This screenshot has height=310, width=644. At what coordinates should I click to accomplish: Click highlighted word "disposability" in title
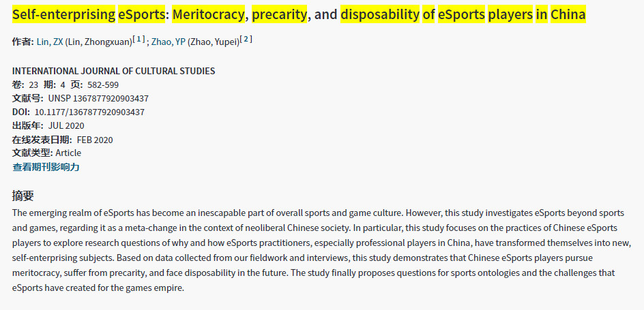(x=380, y=14)
